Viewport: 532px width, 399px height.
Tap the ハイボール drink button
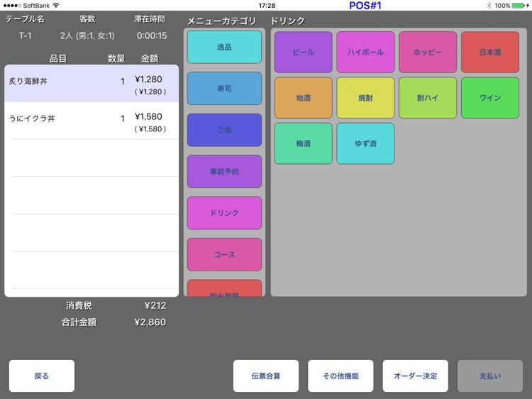365,53
